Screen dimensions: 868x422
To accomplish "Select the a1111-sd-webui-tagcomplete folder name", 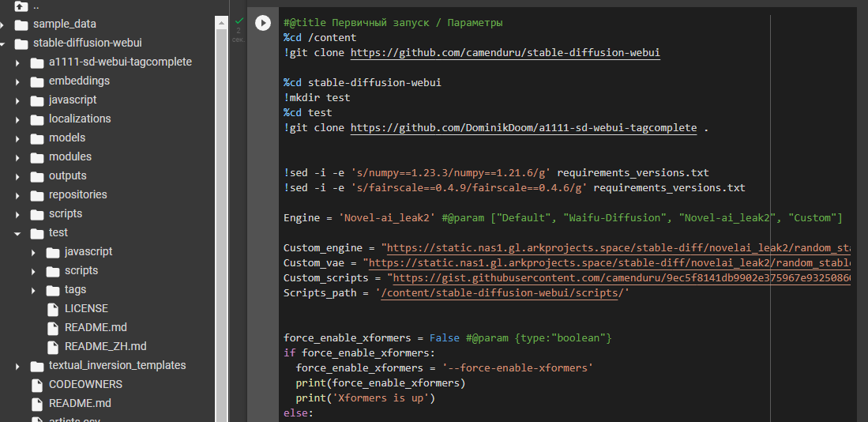I will tap(120, 62).
